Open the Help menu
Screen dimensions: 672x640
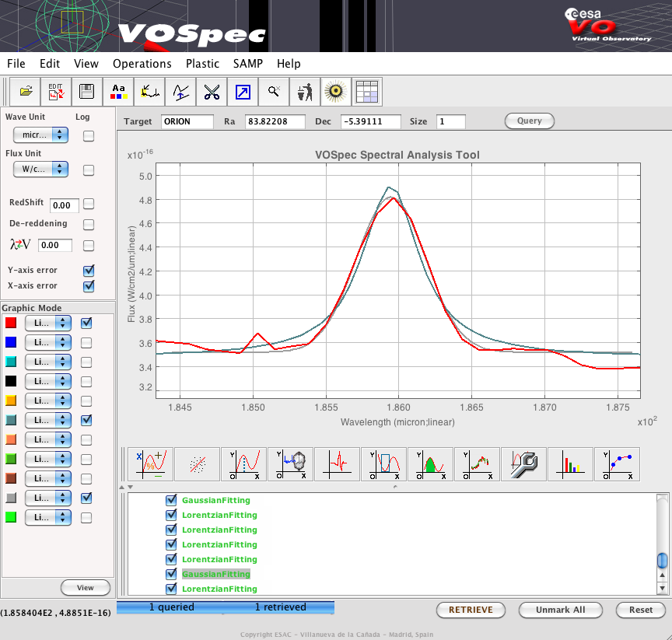(289, 64)
